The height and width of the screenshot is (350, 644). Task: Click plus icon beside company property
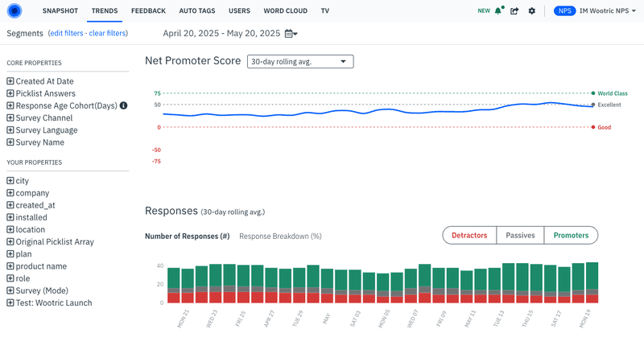pyautogui.click(x=10, y=193)
